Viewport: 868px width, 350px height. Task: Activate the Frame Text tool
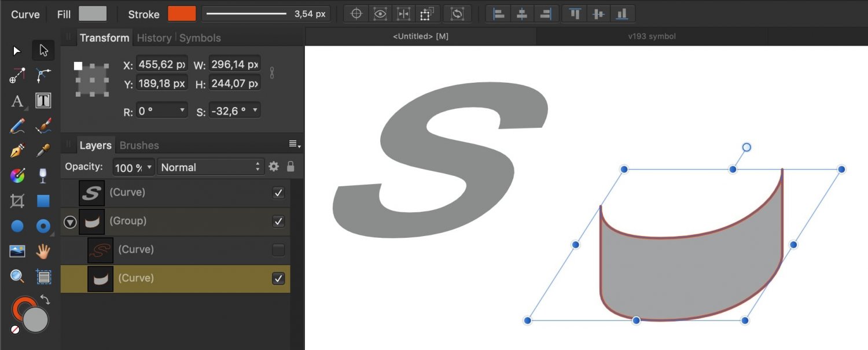[43, 101]
